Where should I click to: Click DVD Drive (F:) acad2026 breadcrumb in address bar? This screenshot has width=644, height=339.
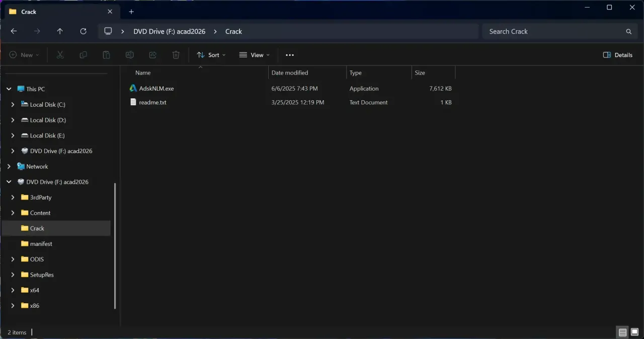170,31
